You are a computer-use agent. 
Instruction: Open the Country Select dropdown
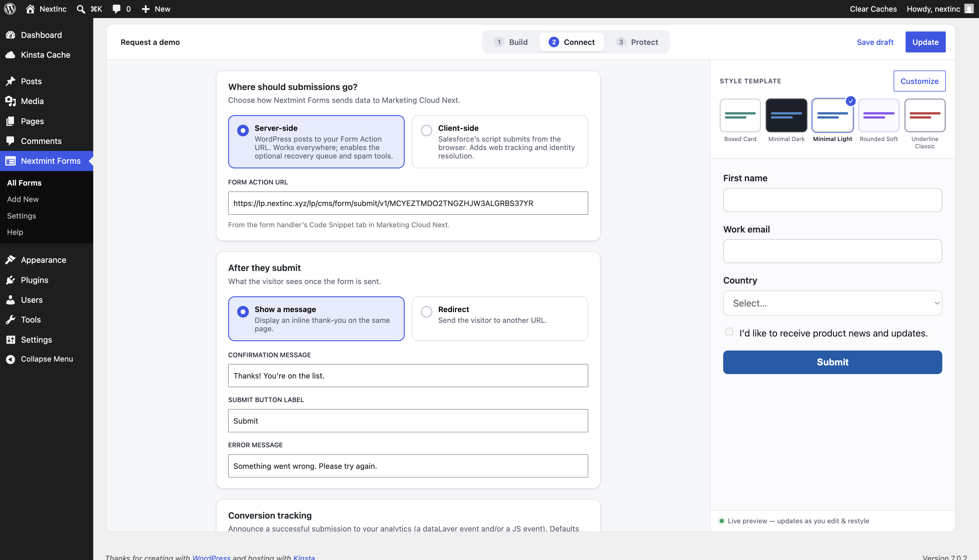pos(832,303)
